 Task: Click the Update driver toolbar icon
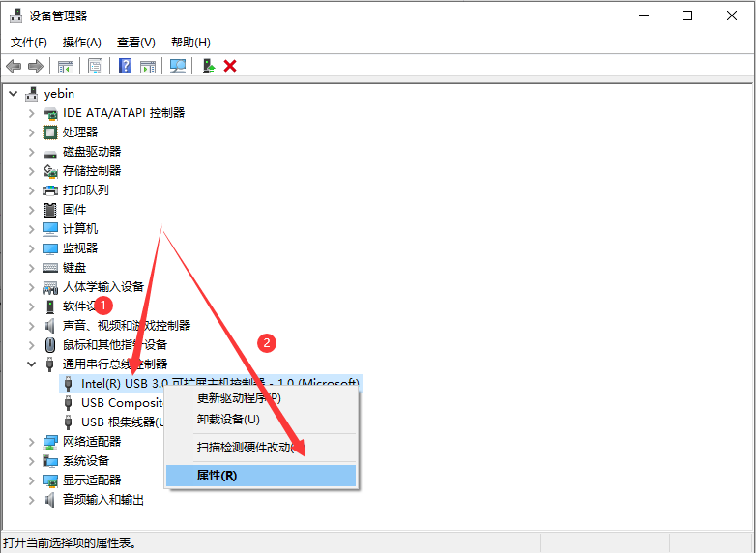pyautogui.click(x=208, y=66)
